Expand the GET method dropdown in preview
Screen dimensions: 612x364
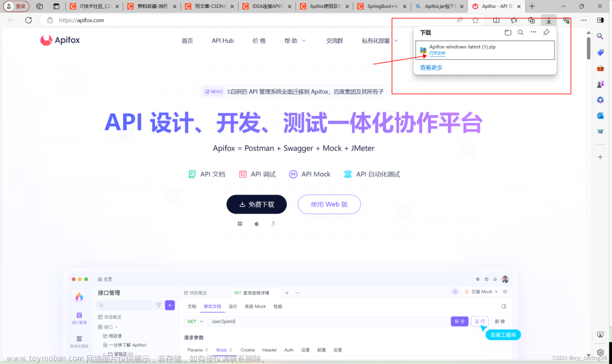coord(196,321)
